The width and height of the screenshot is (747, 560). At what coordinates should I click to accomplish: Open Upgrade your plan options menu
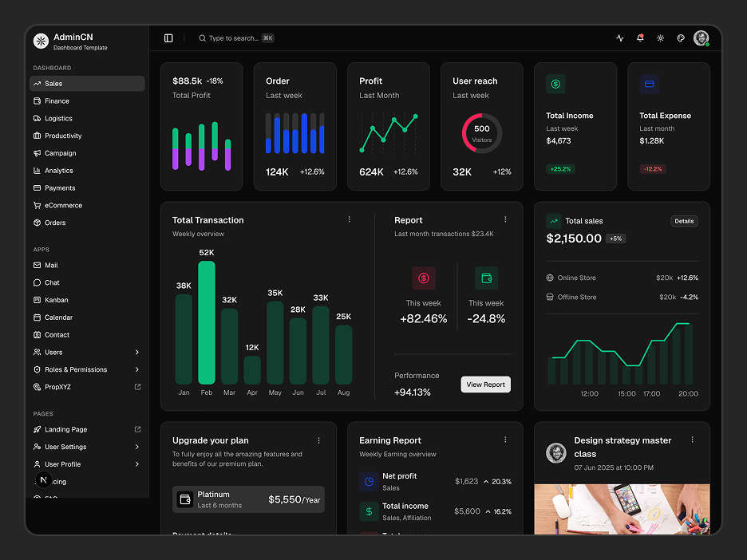[319, 440]
